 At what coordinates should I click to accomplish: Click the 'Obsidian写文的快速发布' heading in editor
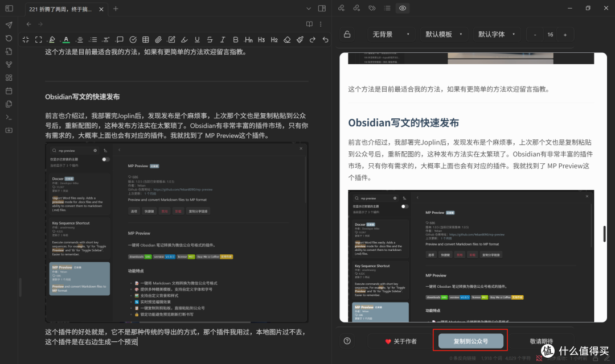(83, 97)
